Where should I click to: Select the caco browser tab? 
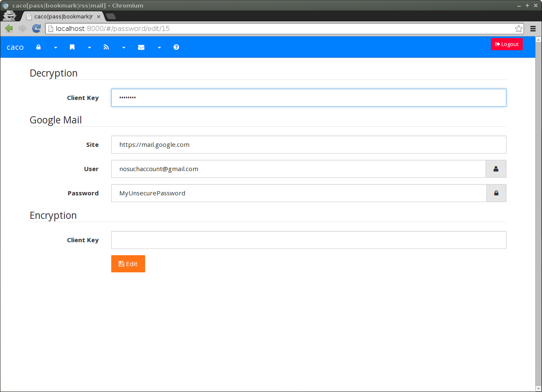pyautogui.click(x=63, y=16)
